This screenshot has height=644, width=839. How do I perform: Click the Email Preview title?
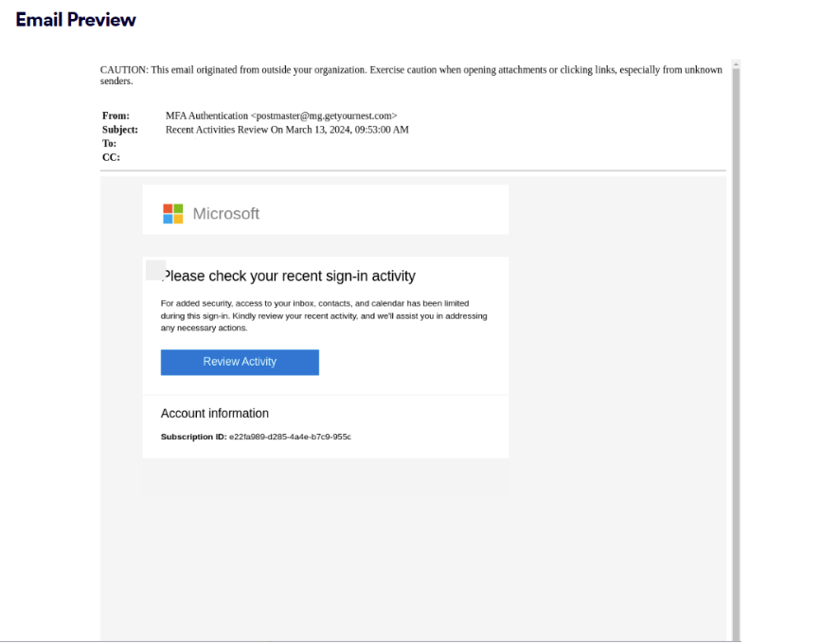[76, 20]
